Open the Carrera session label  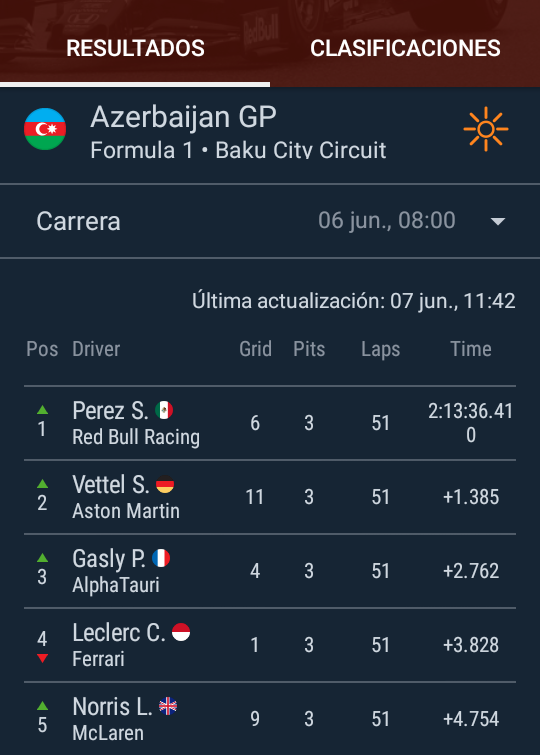click(79, 221)
